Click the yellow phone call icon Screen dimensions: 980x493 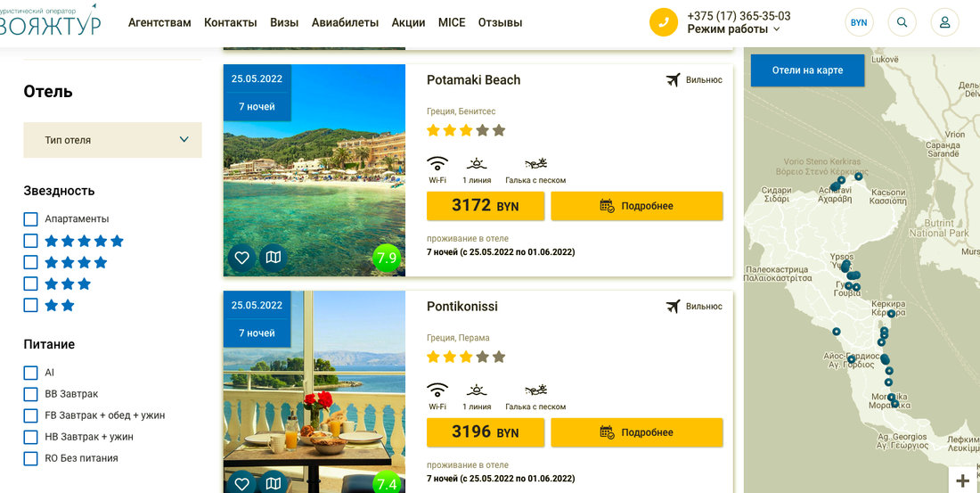(x=664, y=22)
